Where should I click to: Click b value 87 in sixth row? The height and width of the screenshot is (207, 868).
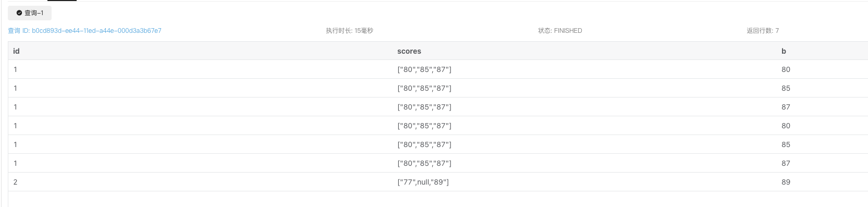pos(786,163)
